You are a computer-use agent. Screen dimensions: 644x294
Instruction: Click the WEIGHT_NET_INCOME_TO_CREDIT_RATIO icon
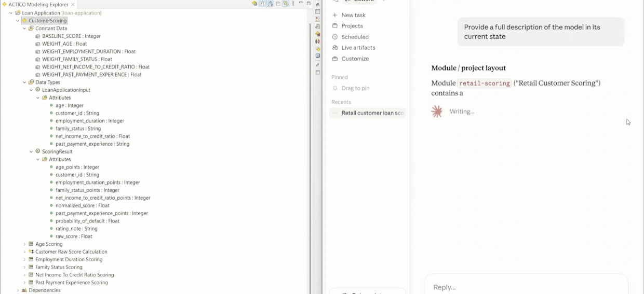37,67
